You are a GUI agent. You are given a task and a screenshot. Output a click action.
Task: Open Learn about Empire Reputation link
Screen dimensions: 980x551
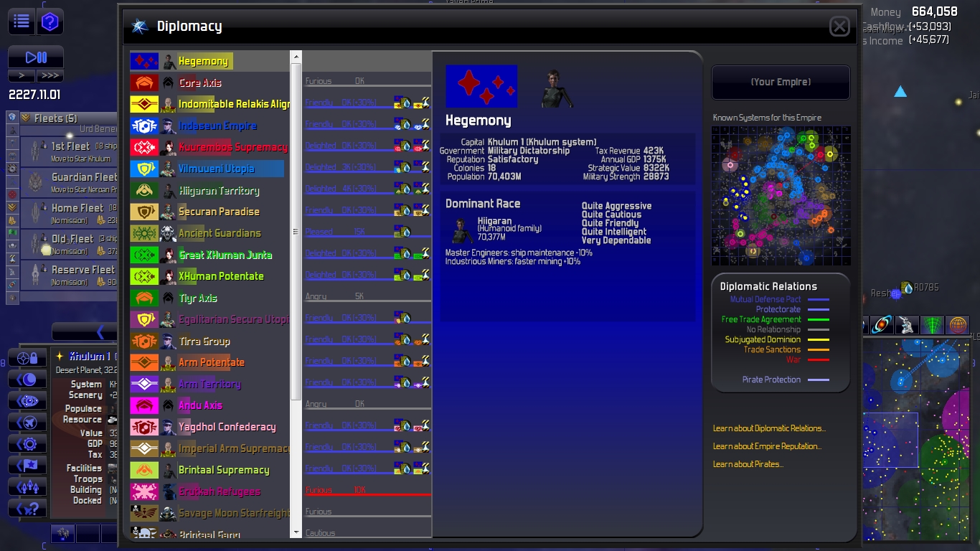click(x=767, y=446)
